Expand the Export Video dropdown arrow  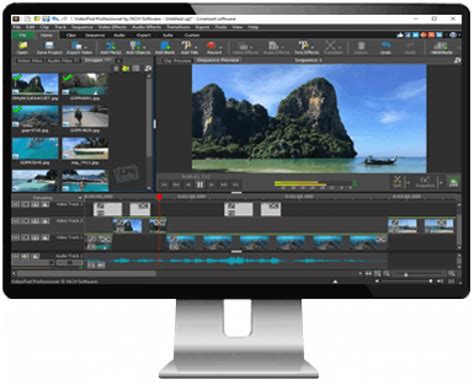pyautogui.click(x=86, y=47)
